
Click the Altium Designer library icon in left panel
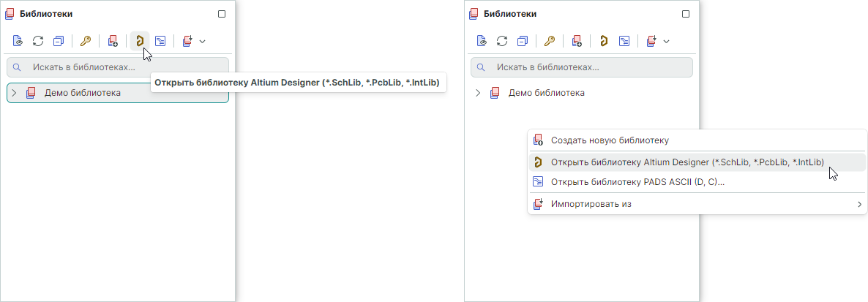pyautogui.click(x=139, y=41)
